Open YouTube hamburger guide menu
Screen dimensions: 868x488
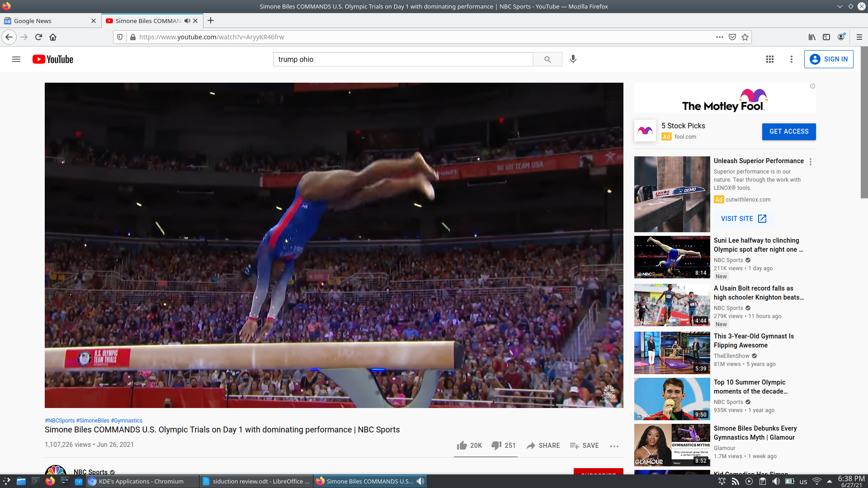pyautogui.click(x=16, y=59)
